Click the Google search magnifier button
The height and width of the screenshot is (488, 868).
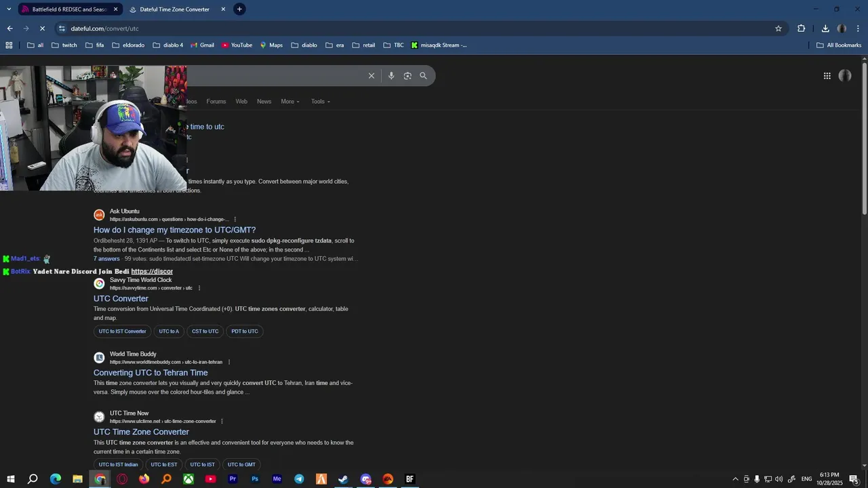(x=423, y=76)
